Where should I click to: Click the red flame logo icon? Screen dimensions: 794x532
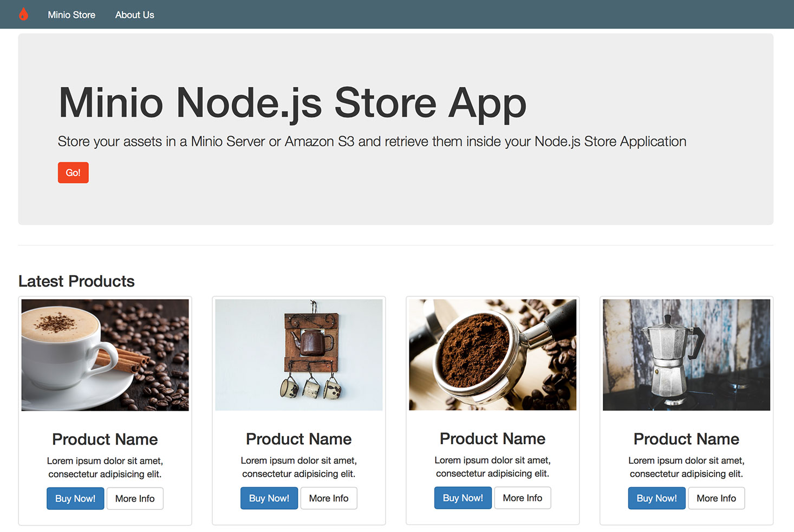click(x=23, y=14)
